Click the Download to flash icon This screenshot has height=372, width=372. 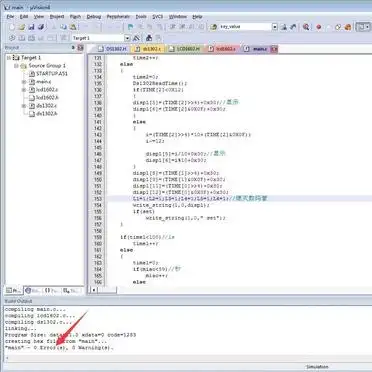(63, 38)
